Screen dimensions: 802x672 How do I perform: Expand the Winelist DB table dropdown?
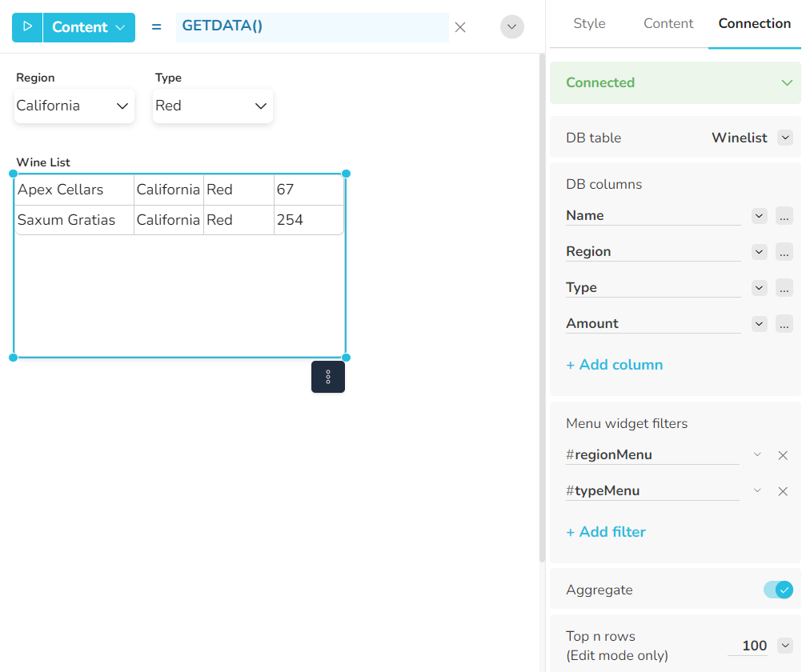[x=785, y=138]
